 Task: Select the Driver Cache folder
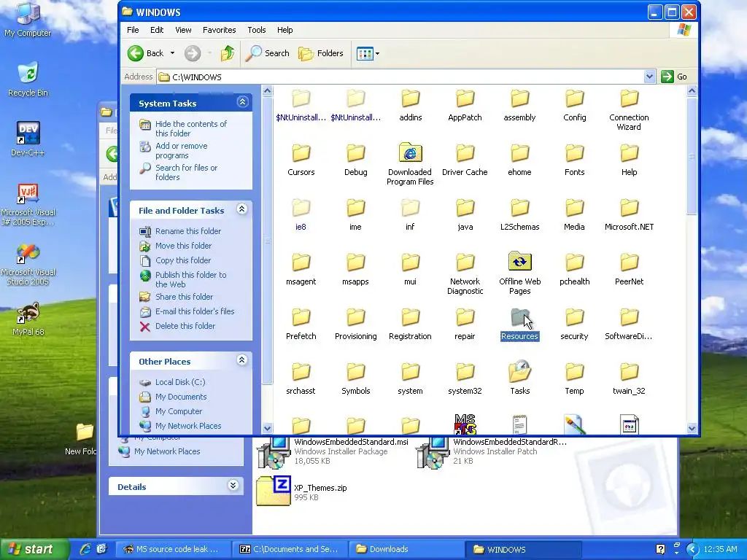click(x=465, y=159)
